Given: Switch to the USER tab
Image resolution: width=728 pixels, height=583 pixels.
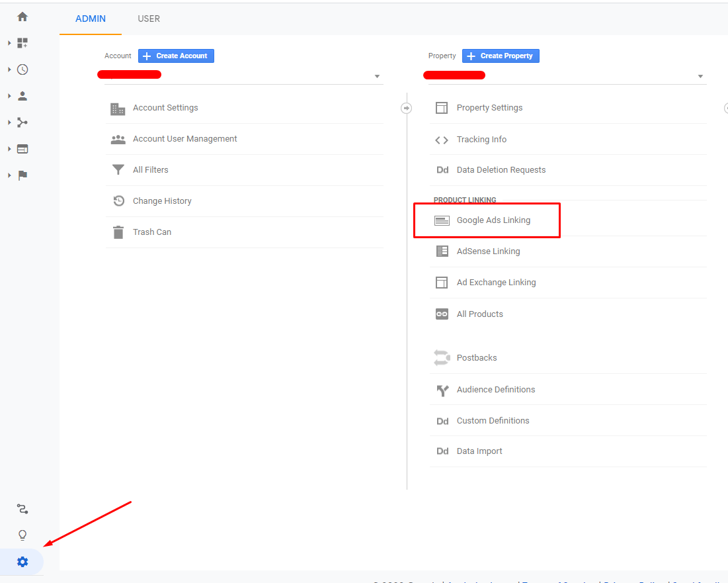Looking at the screenshot, I should click(x=149, y=19).
